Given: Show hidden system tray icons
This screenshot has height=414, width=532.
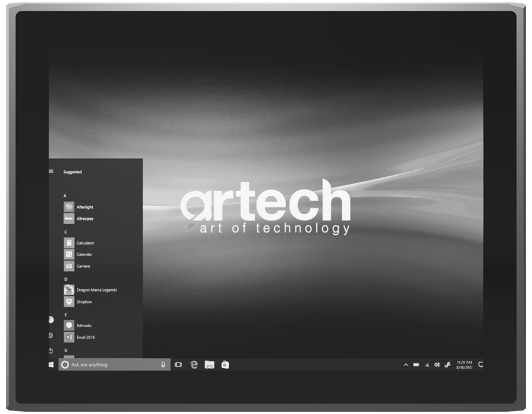Looking at the screenshot, I should click(x=406, y=365).
